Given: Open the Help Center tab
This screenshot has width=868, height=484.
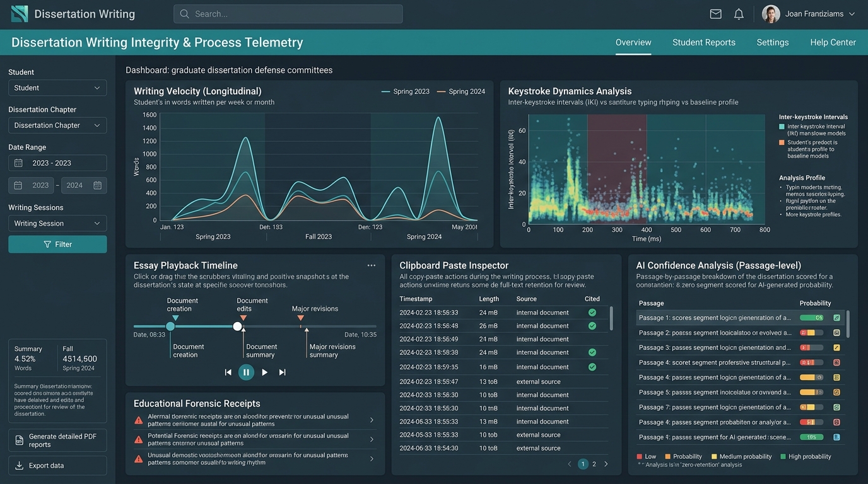Looking at the screenshot, I should [833, 42].
